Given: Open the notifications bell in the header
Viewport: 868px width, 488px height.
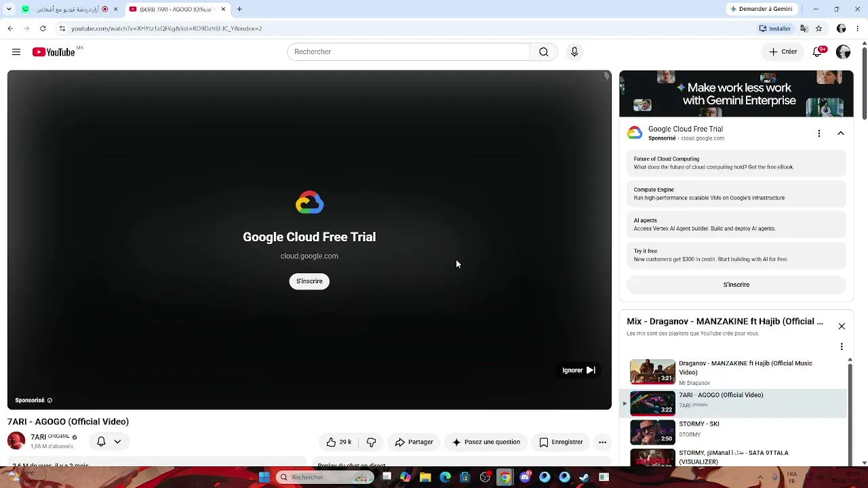Looking at the screenshot, I should (818, 52).
